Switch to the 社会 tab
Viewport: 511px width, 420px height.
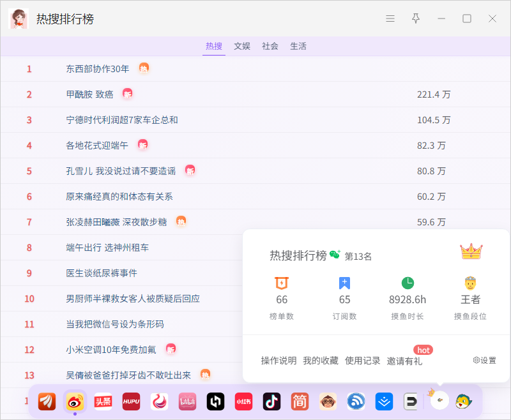(x=270, y=46)
